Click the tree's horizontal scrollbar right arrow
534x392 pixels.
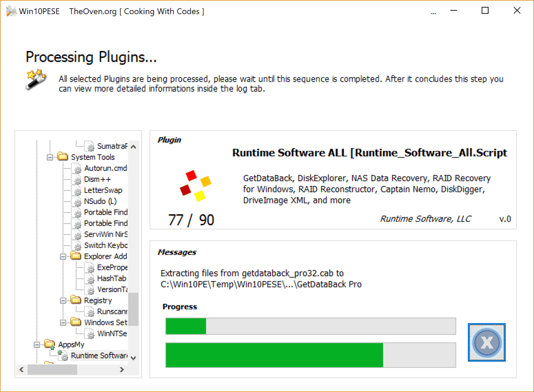click(x=122, y=370)
